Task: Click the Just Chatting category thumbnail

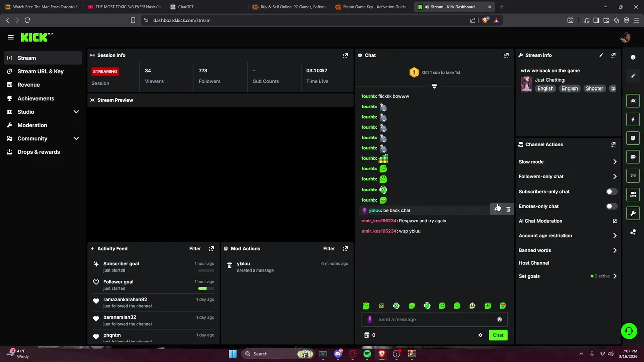Action: (526, 84)
